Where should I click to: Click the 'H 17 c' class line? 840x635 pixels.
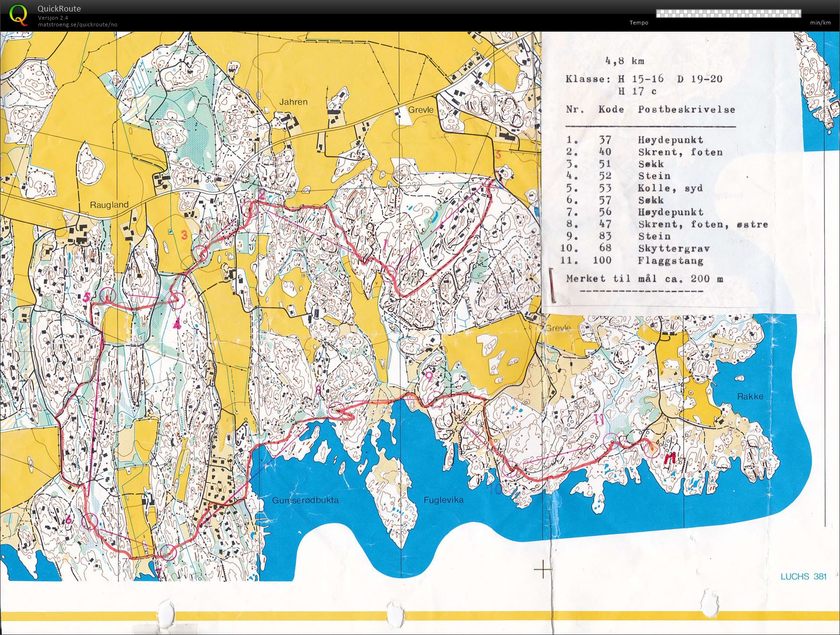coord(637,91)
